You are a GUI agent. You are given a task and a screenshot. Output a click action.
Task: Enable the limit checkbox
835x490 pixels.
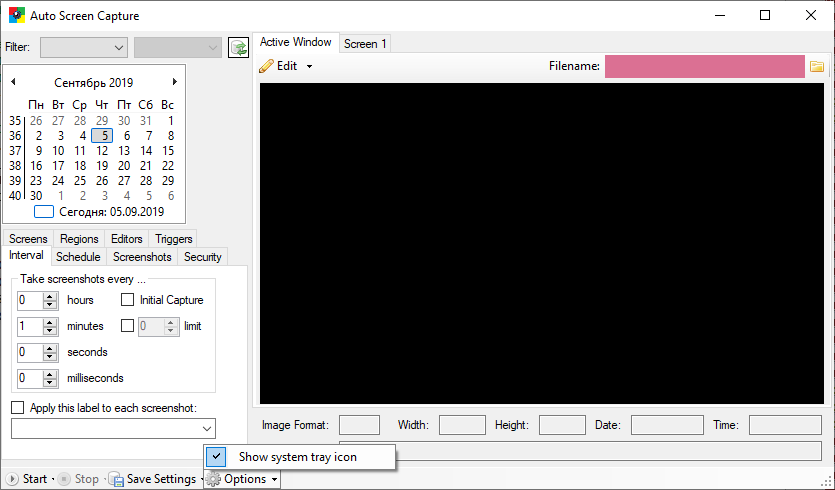click(127, 325)
